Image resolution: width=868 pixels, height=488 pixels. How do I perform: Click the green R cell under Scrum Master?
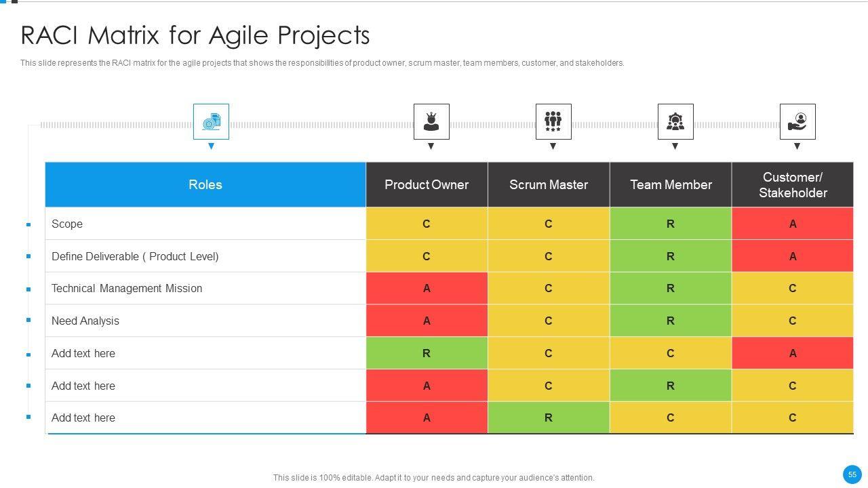click(549, 418)
